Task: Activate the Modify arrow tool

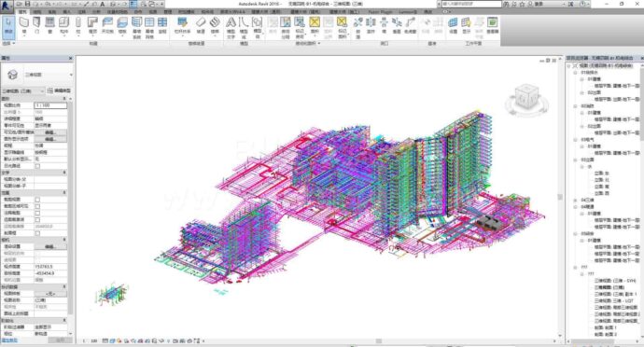Action: click(x=8, y=25)
